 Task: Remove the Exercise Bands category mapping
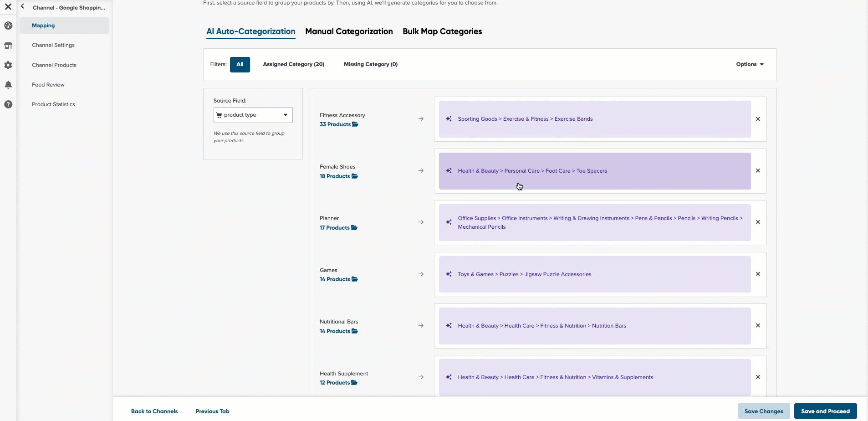tap(758, 119)
